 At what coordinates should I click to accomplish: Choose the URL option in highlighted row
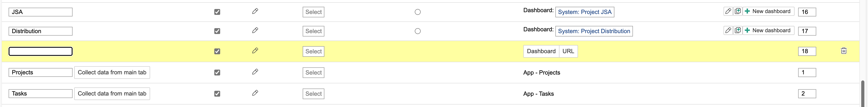(568, 51)
